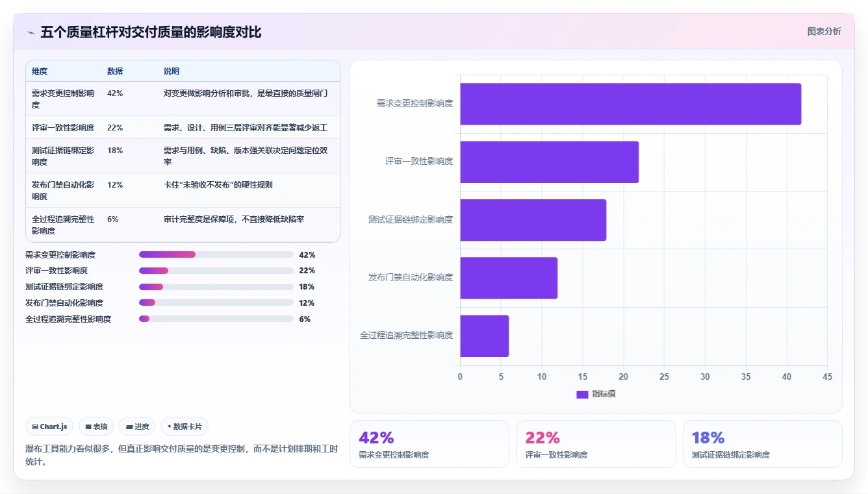Click the 数据 table column header
Image resolution: width=868 pixels, height=494 pixels.
click(x=115, y=71)
